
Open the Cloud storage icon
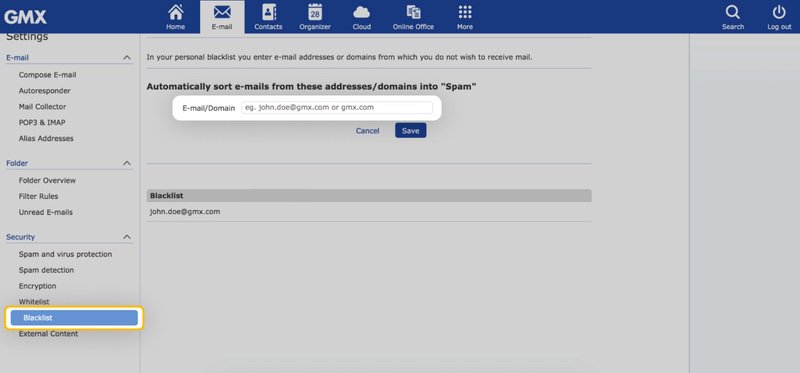click(x=361, y=17)
